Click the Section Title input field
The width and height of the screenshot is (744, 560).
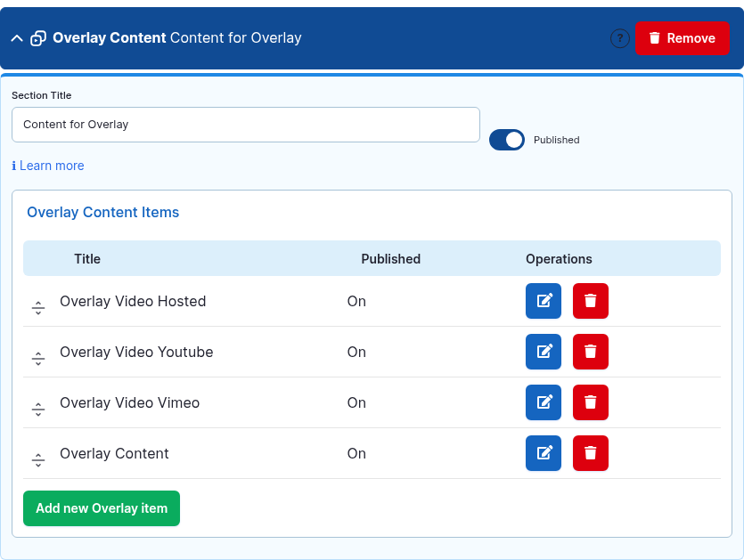click(246, 125)
